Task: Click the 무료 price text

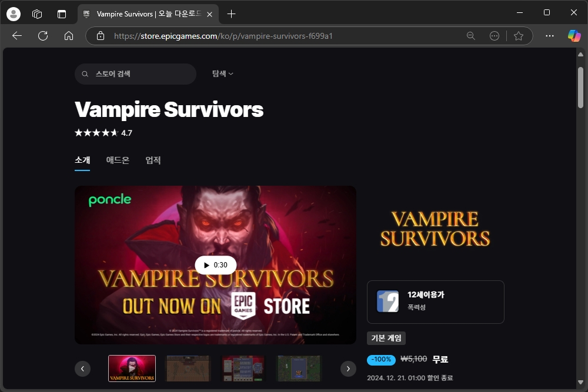Action: tap(440, 360)
